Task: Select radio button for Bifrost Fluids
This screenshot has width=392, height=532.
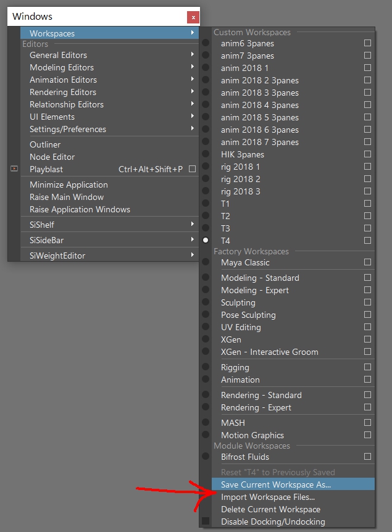Action: click(x=206, y=456)
